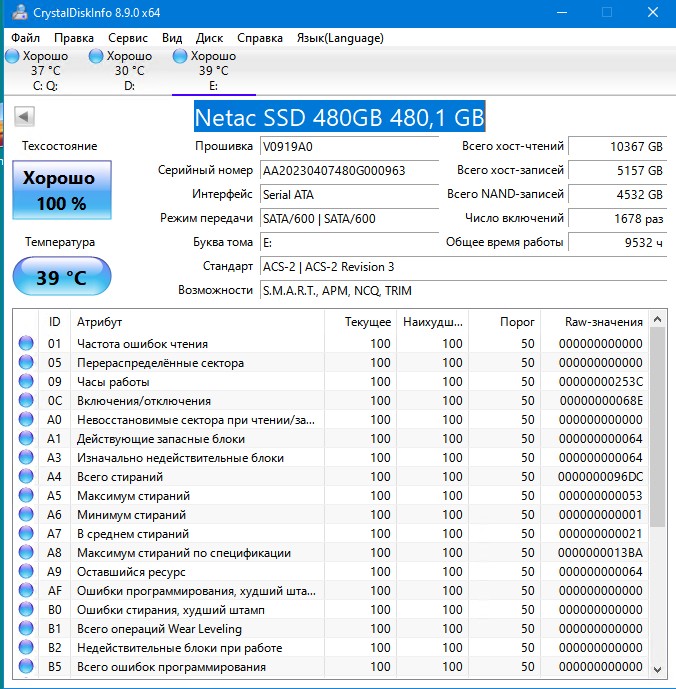Click power-on count value 1678 раз

pos(617,218)
